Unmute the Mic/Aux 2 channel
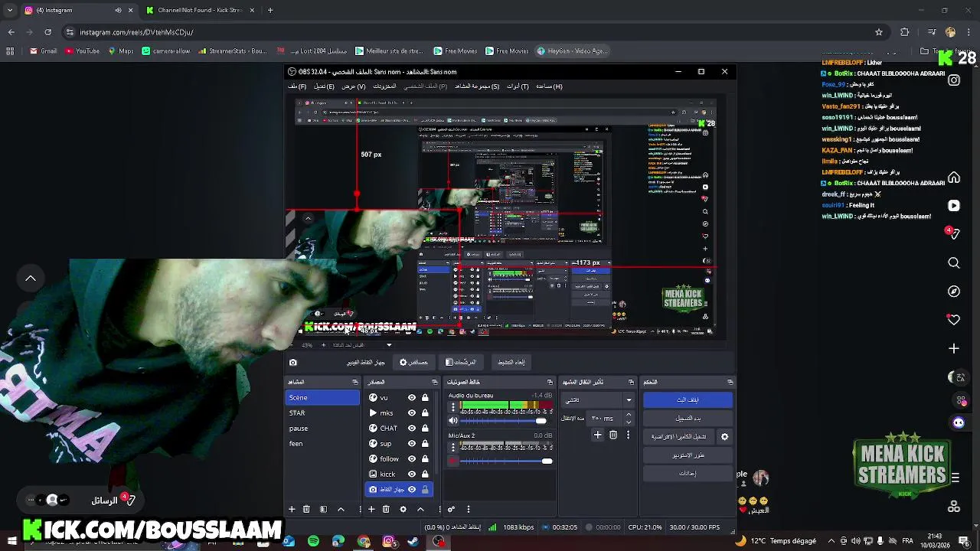The width and height of the screenshot is (980, 551). pos(453,461)
